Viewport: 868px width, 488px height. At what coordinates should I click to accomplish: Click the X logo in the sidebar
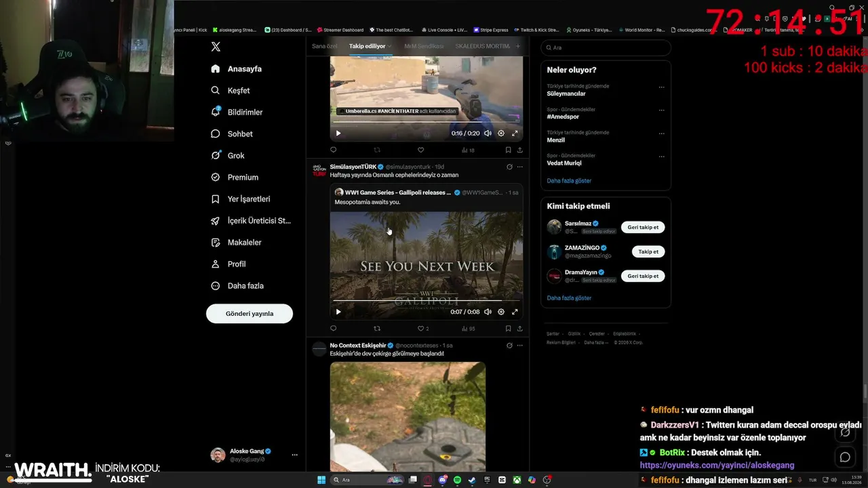(216, 47)
